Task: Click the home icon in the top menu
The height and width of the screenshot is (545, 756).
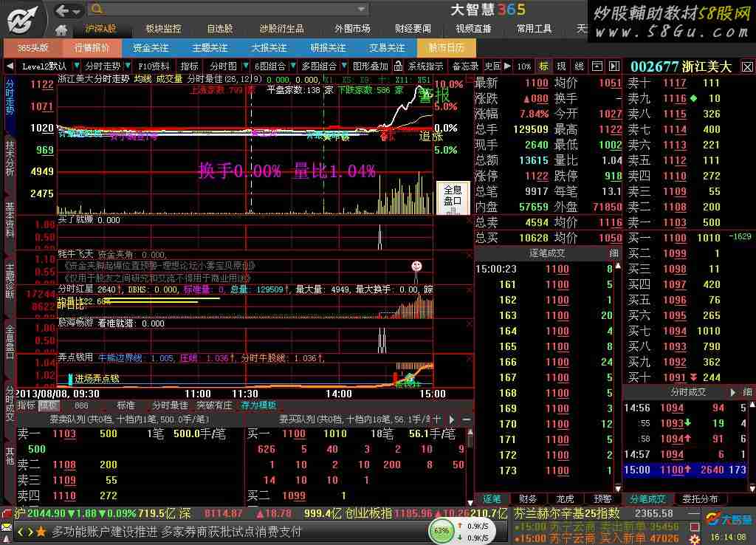Action: (61, 30)
